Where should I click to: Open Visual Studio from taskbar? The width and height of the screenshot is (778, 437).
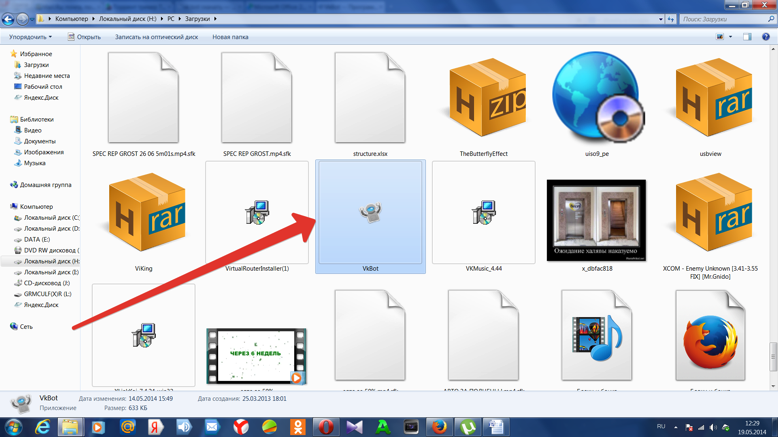click(x=354, y=427)
